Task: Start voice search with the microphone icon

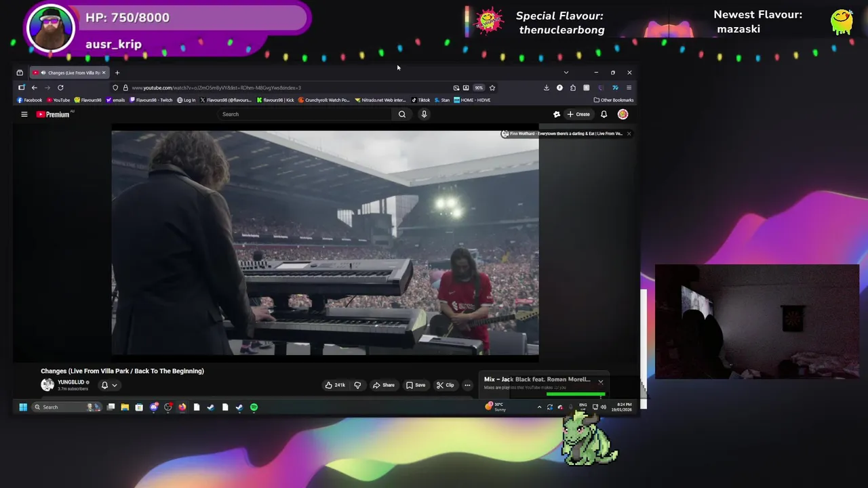Action: click(424, 115)
